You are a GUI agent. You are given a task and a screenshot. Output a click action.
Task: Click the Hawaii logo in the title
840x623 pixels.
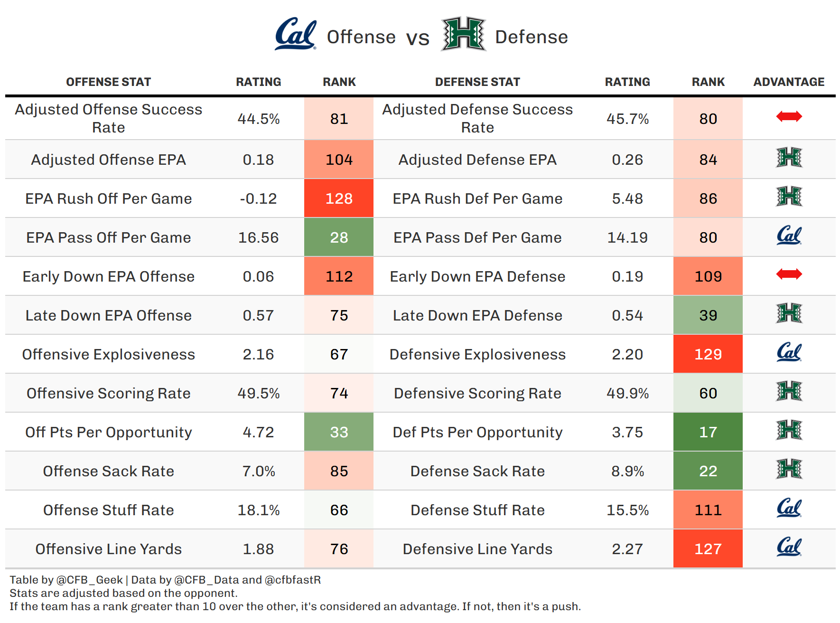pyautogui.click(x=463, y=34)
